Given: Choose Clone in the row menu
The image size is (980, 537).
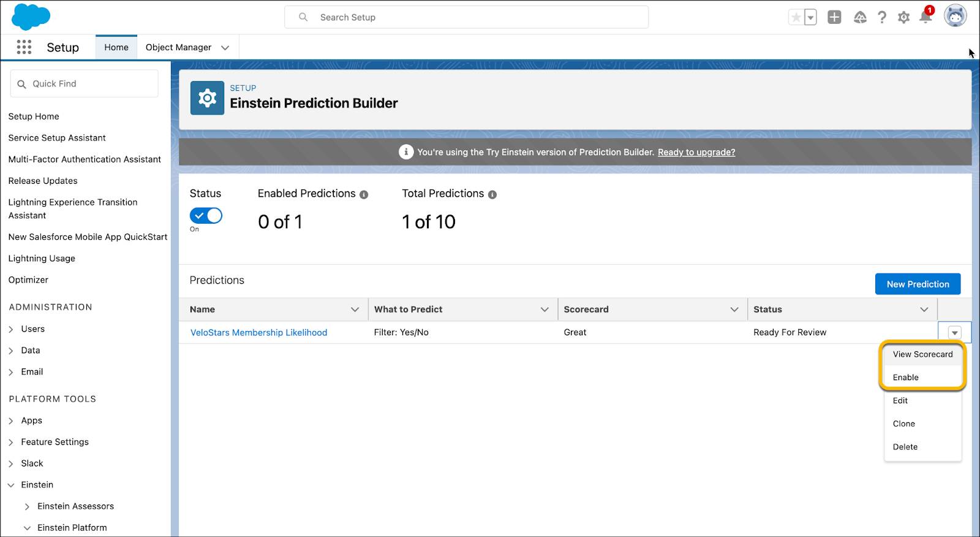Looking at the screenshot, I should click(x=922, y=424).
